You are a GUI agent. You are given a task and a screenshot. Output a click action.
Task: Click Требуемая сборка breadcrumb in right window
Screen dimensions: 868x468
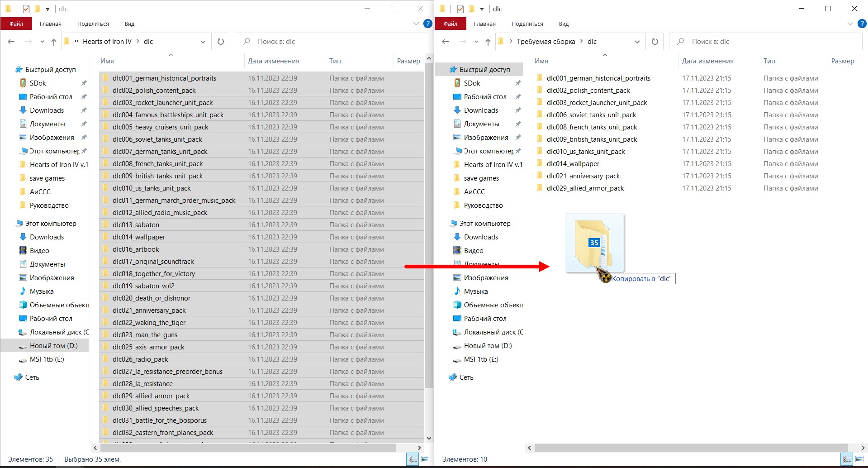[x=546, y=42]
